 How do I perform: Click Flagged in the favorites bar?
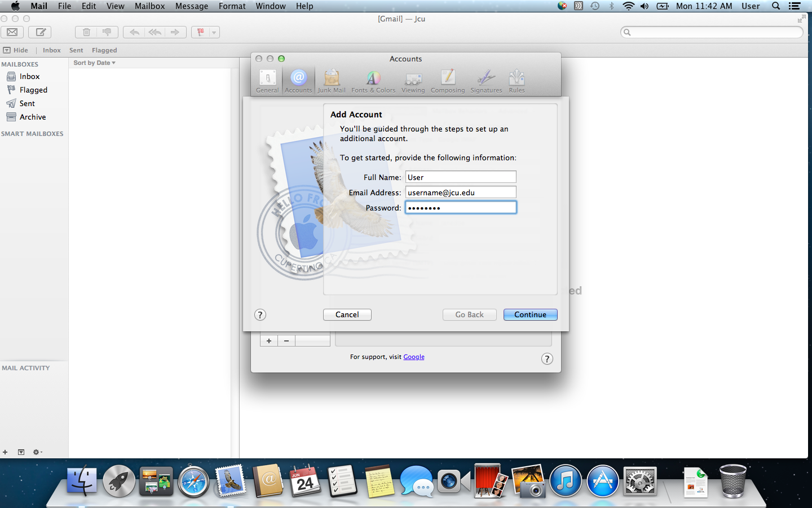click(x=104, y=50)
